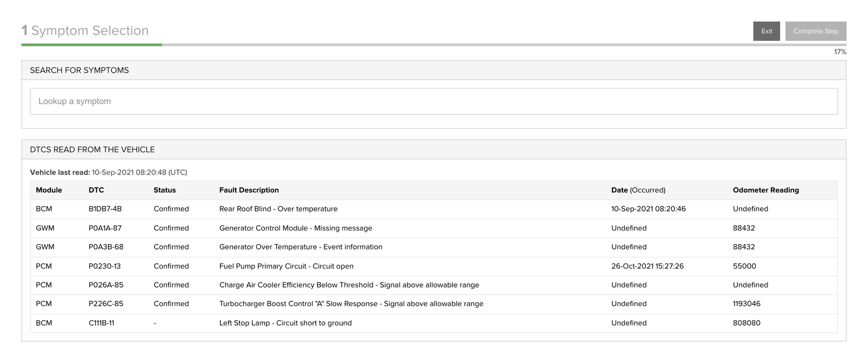Click Confirmed status in B1DB7-4B row
The height and width of the screenshot is (363, 868).
point(171,209)
